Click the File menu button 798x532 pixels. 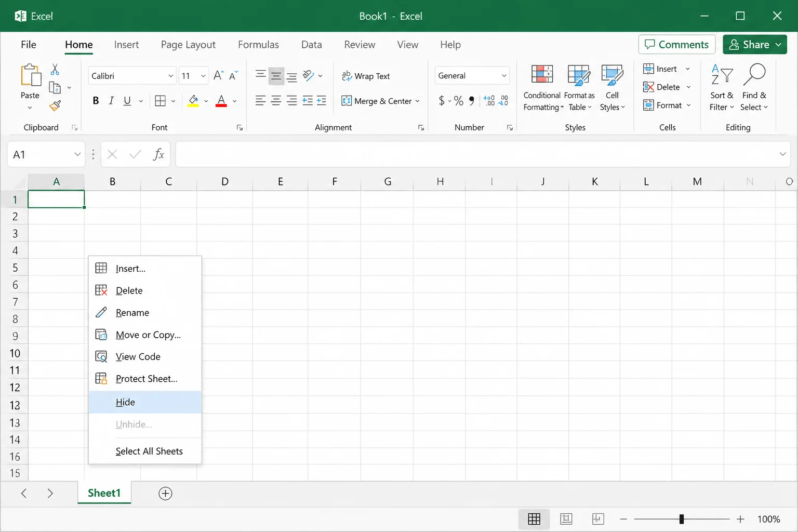click(29, 45)
